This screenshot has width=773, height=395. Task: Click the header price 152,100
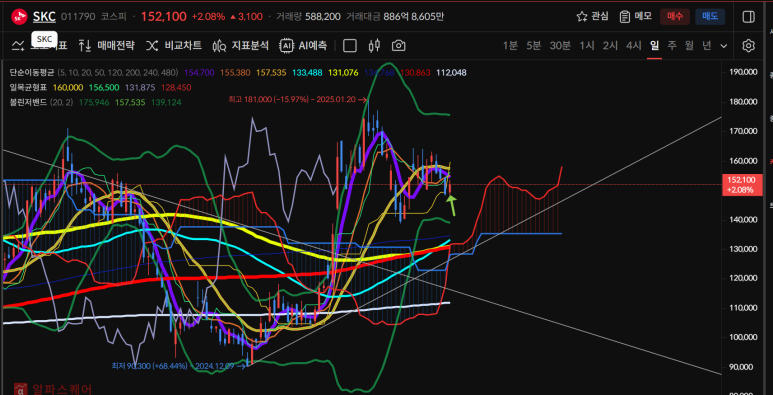(164, 17)
